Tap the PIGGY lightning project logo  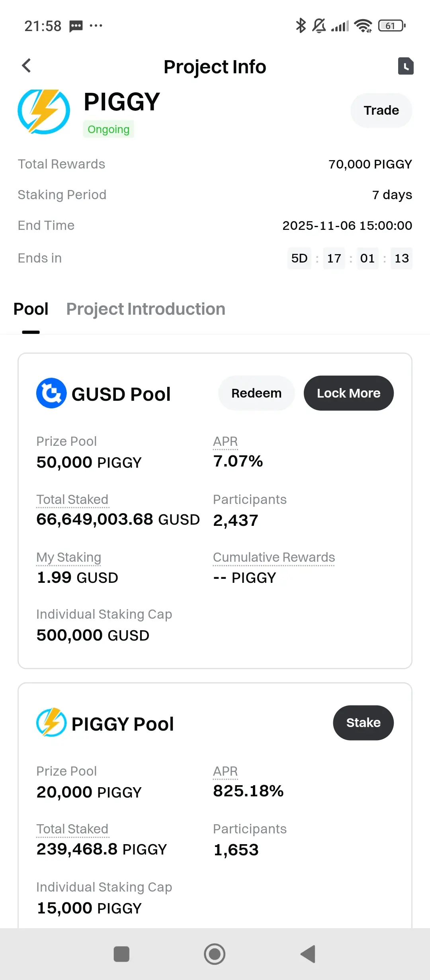[44, 112]
